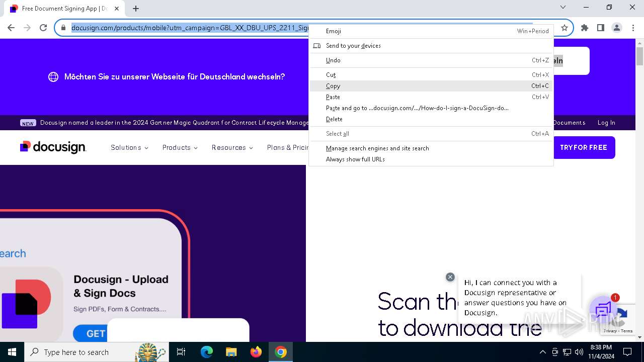This screenshot has height=362, width=644.
Task: Toggle the side panel icon
Action: (601, 28)
